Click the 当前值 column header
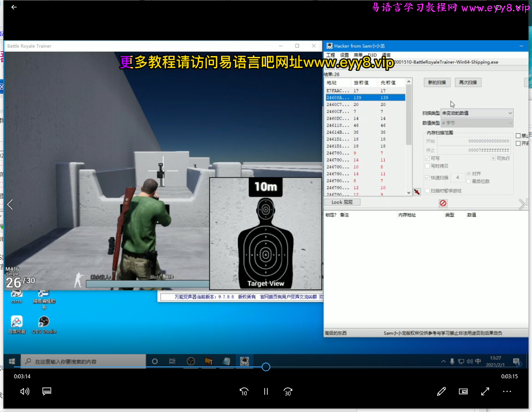 coord(364,82)
